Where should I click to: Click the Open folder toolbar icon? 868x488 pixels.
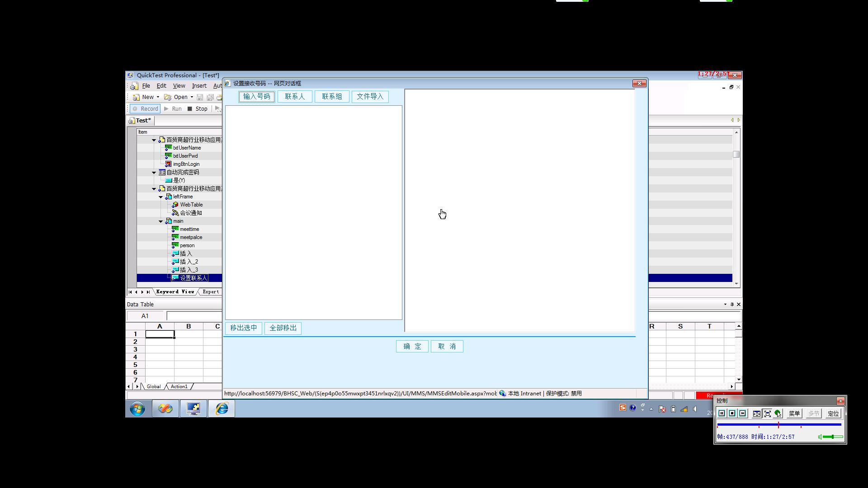tap(168, 97)
